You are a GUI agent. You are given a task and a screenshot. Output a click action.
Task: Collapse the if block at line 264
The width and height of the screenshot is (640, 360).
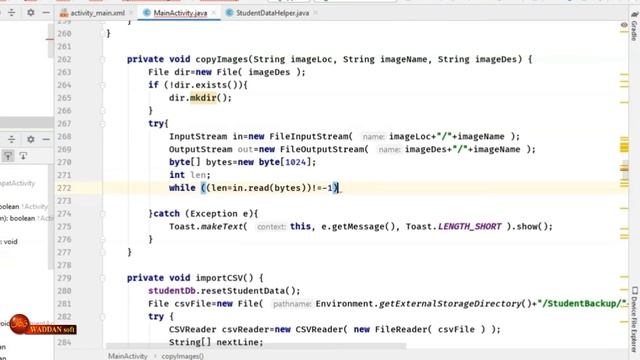pos(102,85)
